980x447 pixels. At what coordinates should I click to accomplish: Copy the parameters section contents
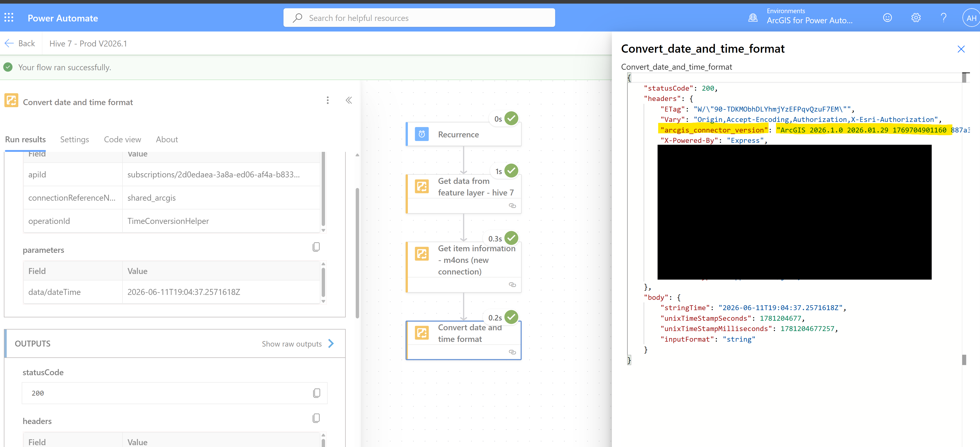point(316,247)
